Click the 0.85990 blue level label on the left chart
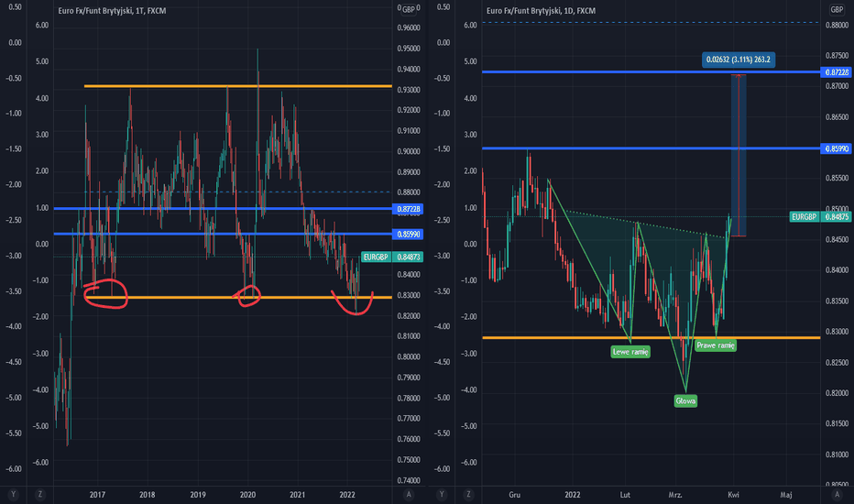This screenshot has width=854, height=504. 408,235
